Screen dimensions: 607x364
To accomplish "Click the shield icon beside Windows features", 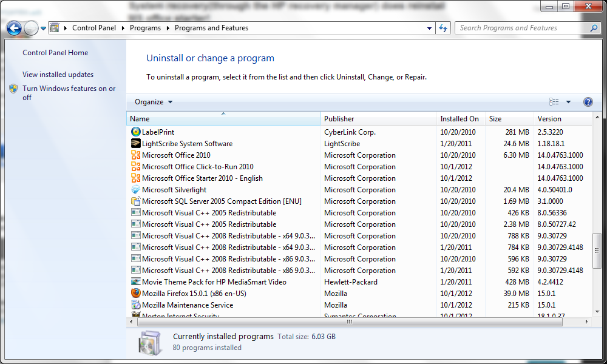I will coord(13,89).
